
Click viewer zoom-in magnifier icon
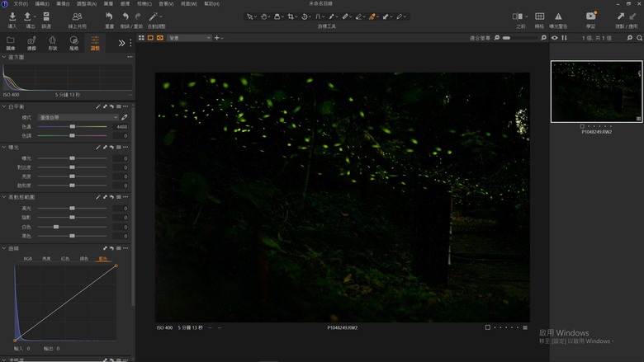[543, 38]
